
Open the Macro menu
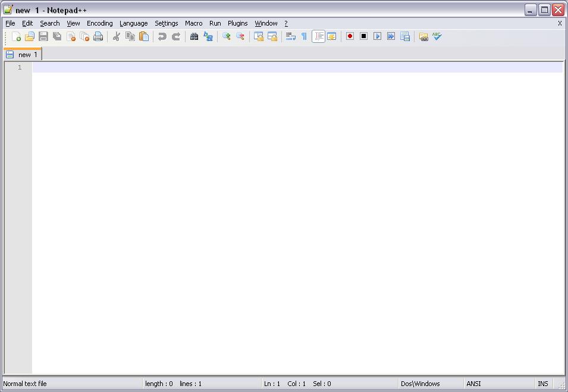(x=193, y=23)
